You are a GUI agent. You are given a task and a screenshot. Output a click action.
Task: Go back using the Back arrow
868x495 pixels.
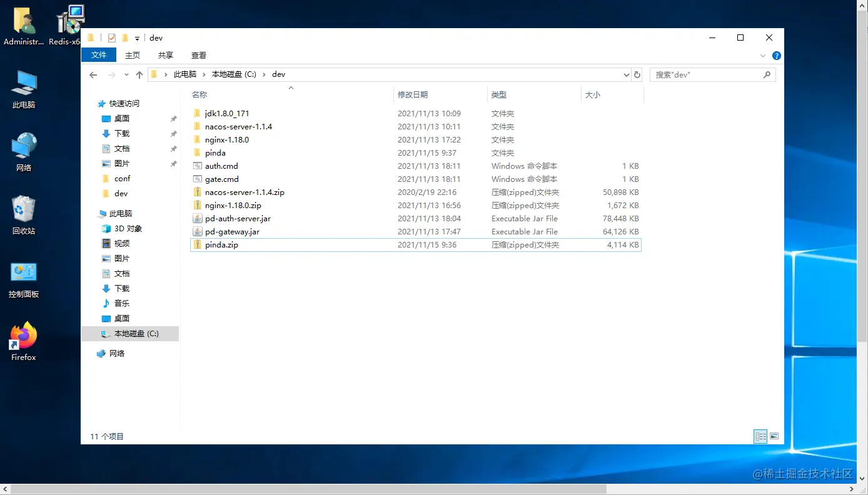pos(93,74)
